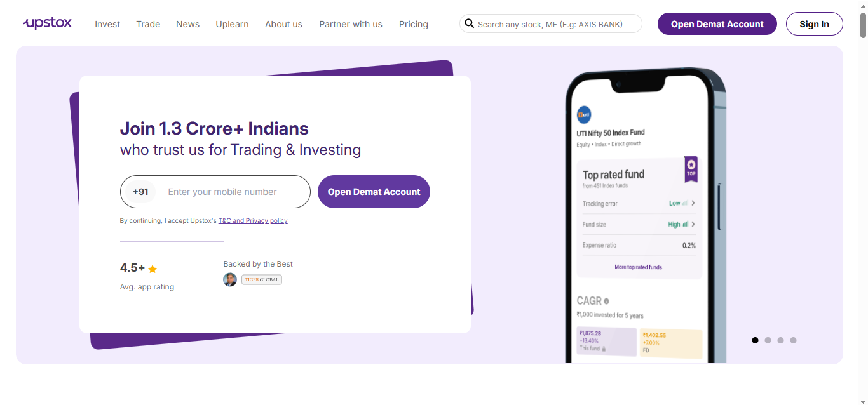Click the yellow star beside 4.5+ rating

tap(153, 269)
